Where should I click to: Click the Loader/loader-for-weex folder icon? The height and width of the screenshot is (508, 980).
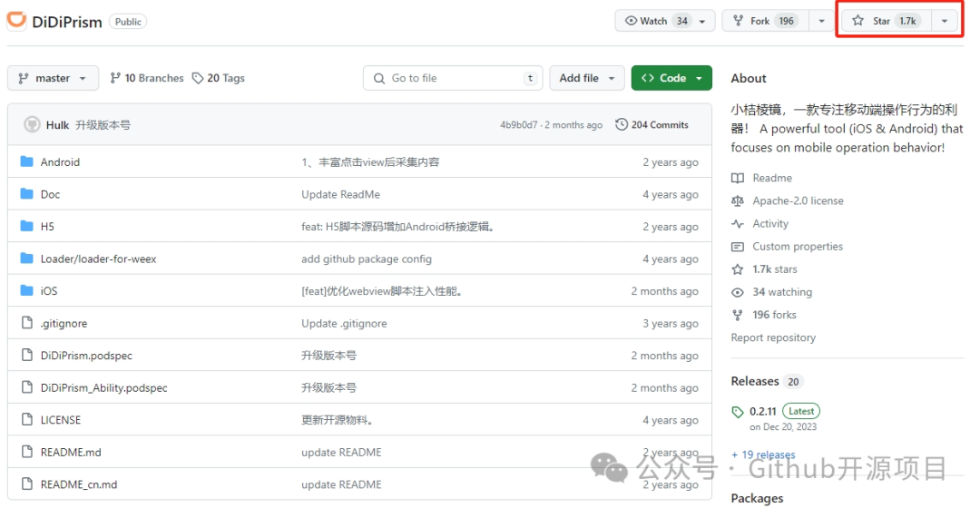(x=26, y=258)
